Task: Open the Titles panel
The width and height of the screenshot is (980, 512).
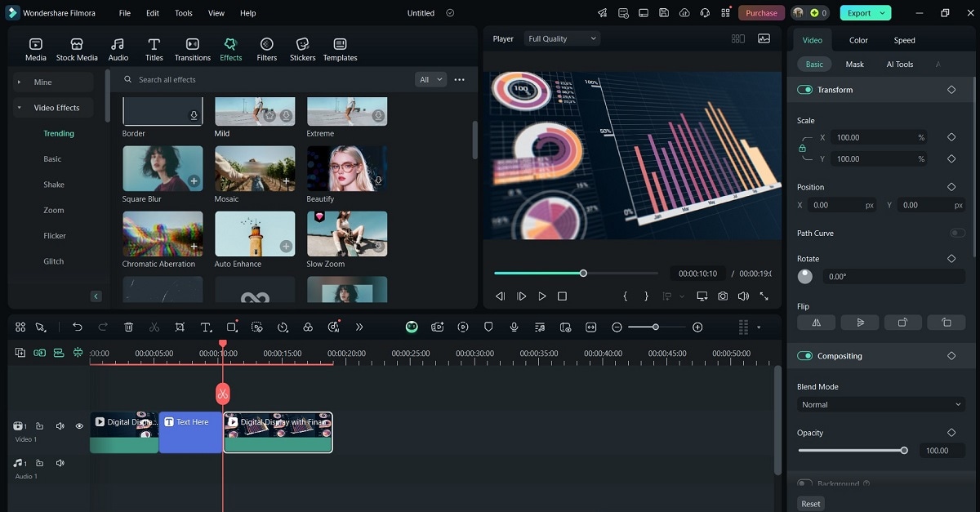Action: (154, 49)
